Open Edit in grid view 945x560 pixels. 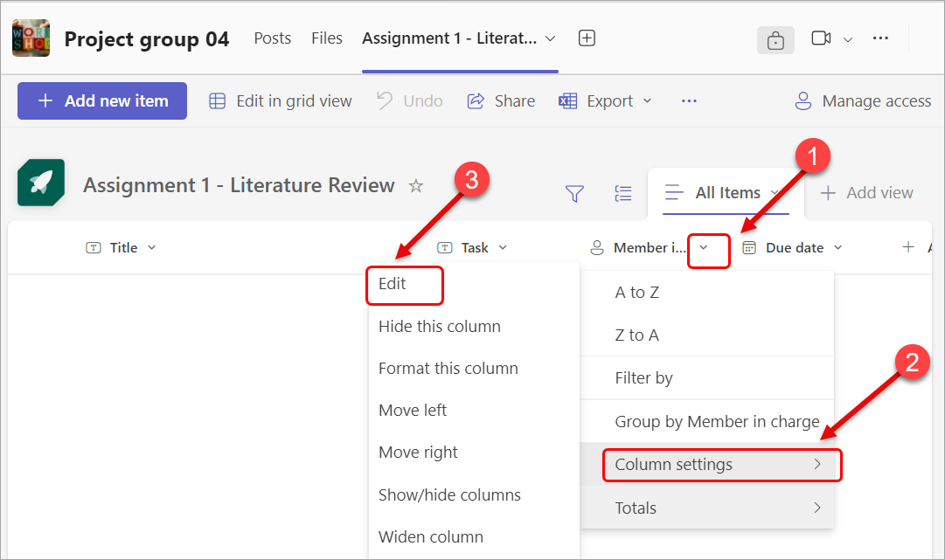coord(279,100)
